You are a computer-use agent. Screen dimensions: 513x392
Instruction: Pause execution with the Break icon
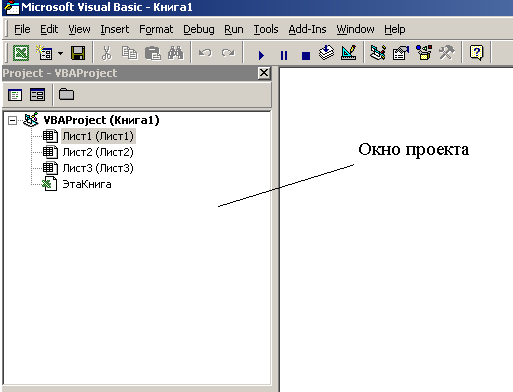click(284, 55)
